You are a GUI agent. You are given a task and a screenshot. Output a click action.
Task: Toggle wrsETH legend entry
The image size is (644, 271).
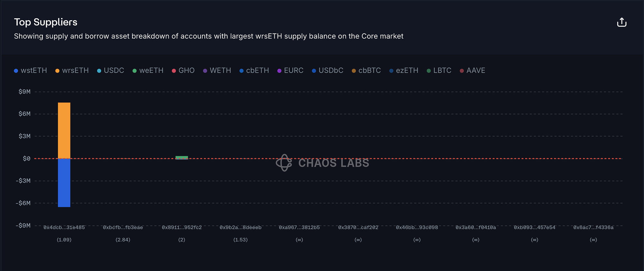point(72,70)
